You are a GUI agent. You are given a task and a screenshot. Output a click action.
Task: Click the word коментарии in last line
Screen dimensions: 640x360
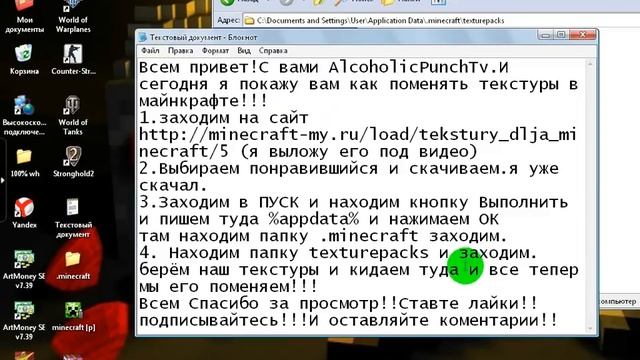(489, 321)
